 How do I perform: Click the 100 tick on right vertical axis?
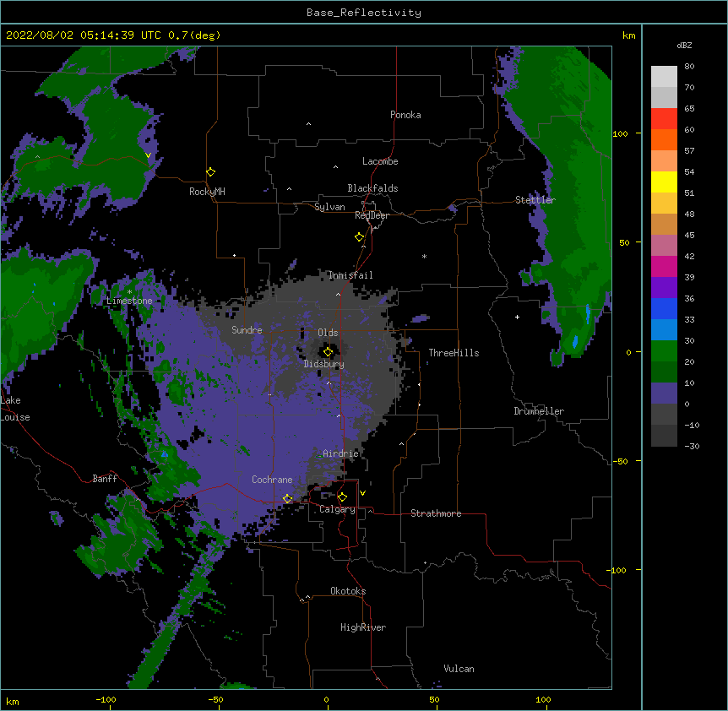point(620,133)
